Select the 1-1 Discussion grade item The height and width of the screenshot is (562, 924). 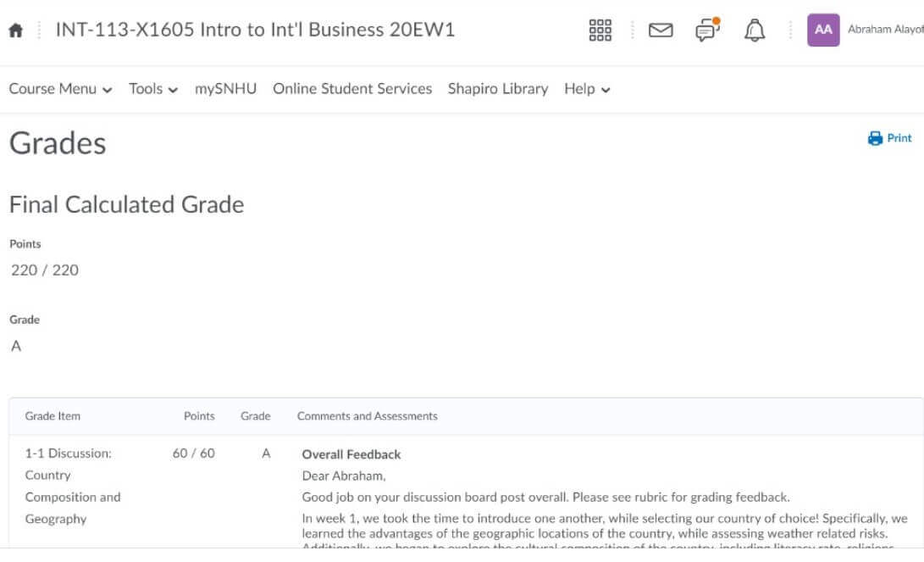(69, 453)
